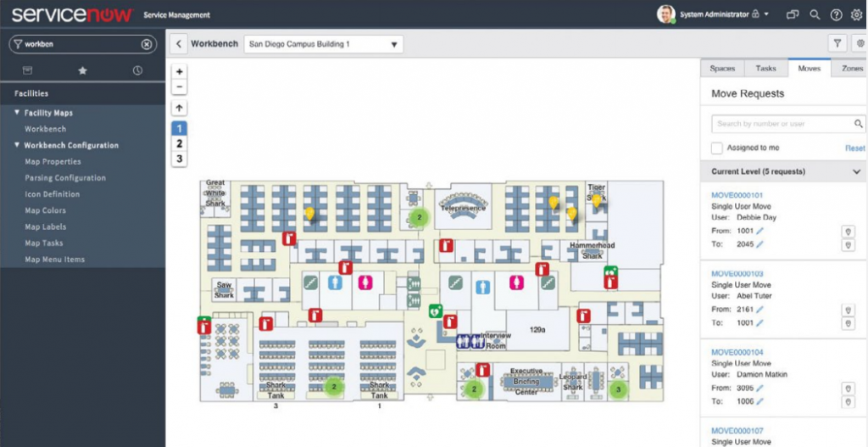
Task: Locate To 2045 with map pin button
Action: 848,245
